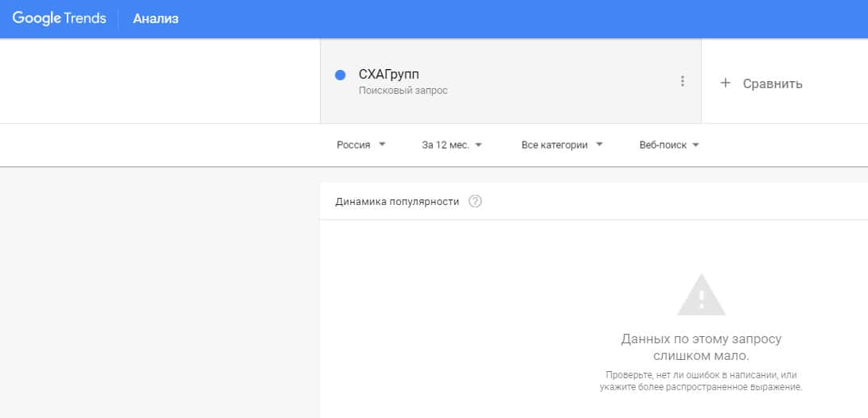Open the three-dot menu for СХАГрупп
Screen dimensions: 868x418
click(x=682, y=81)
